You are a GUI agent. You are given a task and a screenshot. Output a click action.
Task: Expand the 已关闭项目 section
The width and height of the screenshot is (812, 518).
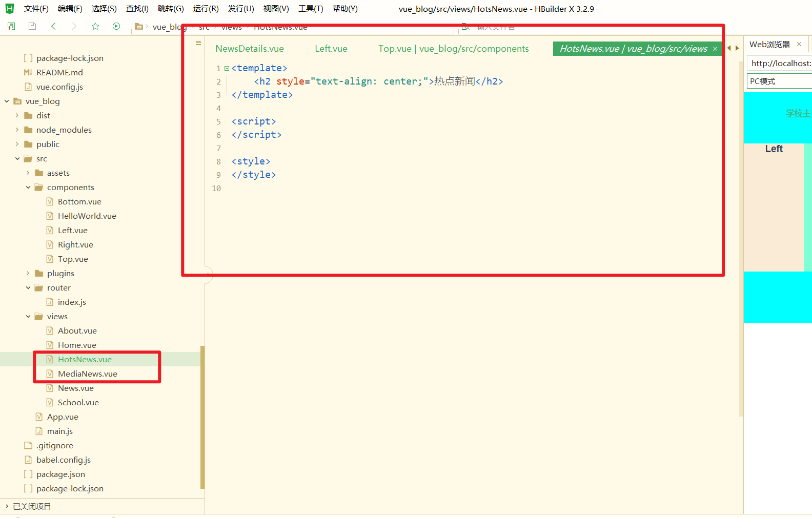click(x=7, y=506)
